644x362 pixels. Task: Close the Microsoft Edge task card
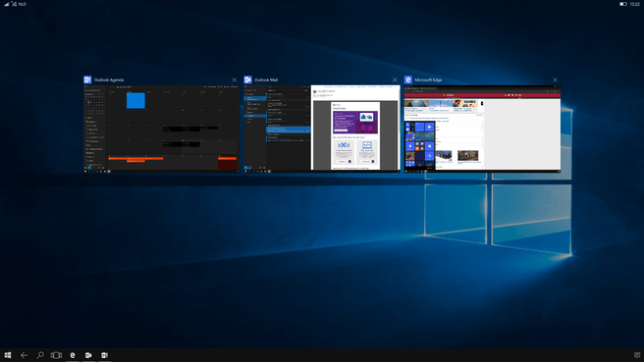[x=555, y=80]
